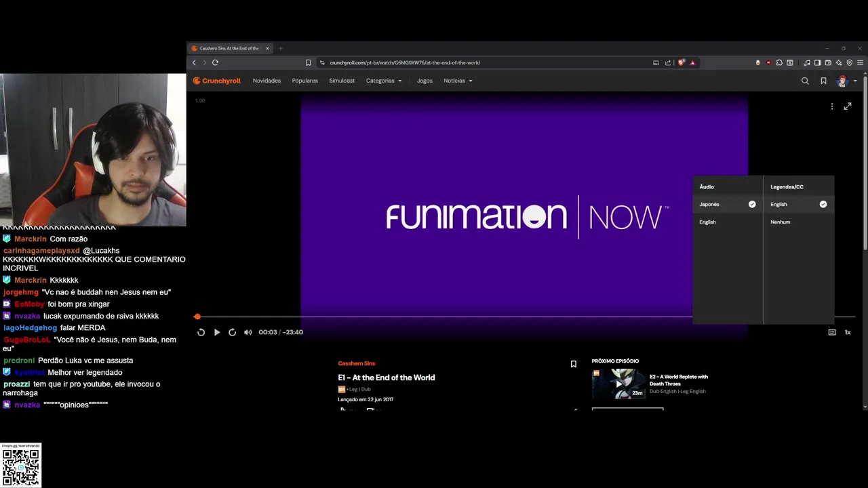Close the Casshern Sins browser tab
This screenshot has width=868, height=488.
point(267,48)
